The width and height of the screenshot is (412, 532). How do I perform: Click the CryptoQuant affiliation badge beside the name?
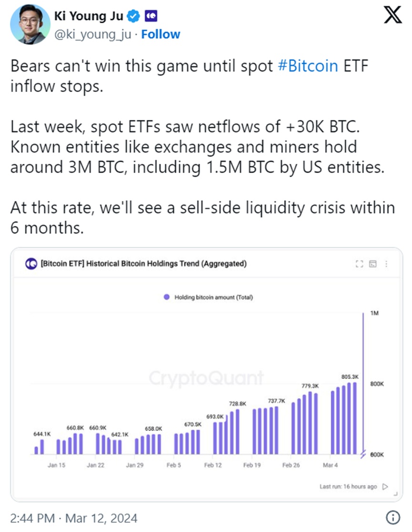coord(151,17)
